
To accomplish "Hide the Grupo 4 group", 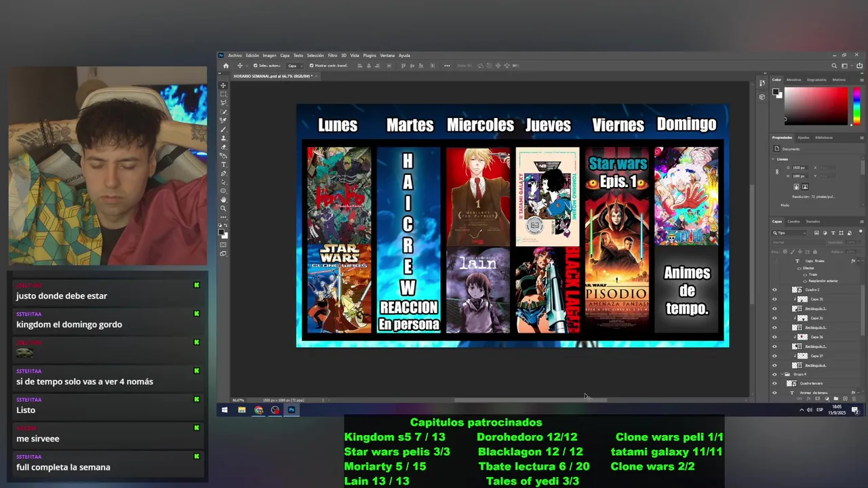I will click(774, 374).
